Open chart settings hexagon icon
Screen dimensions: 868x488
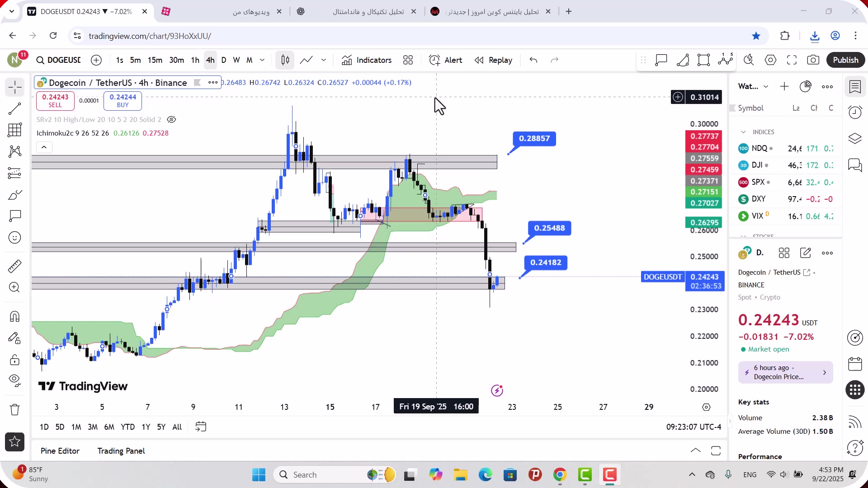771,60
